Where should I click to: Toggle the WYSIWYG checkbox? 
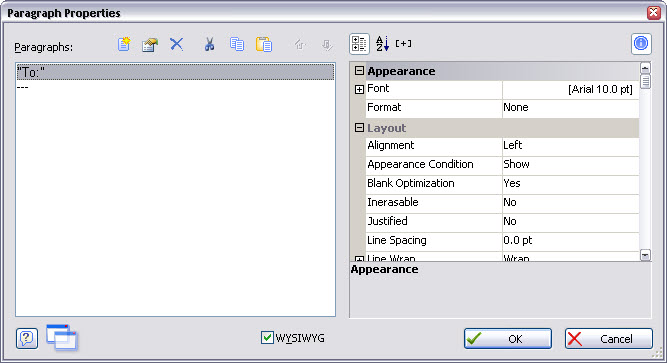(267, 338)
